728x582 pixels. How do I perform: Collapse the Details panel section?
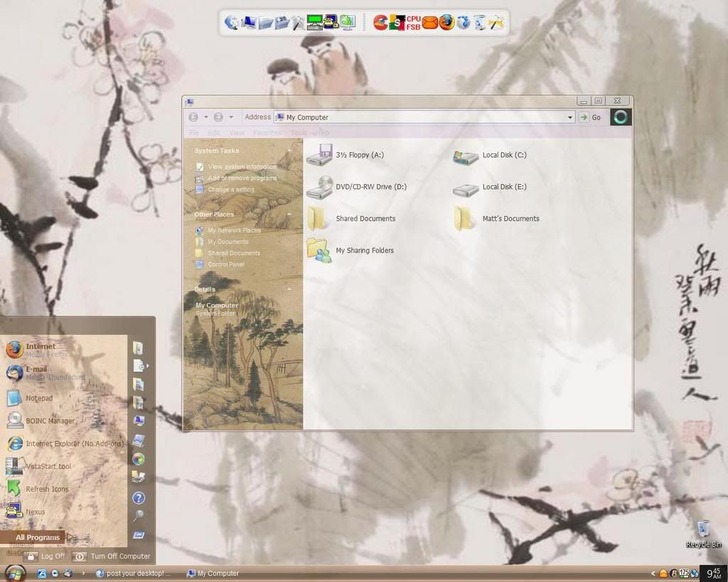(x=289, y=289)
